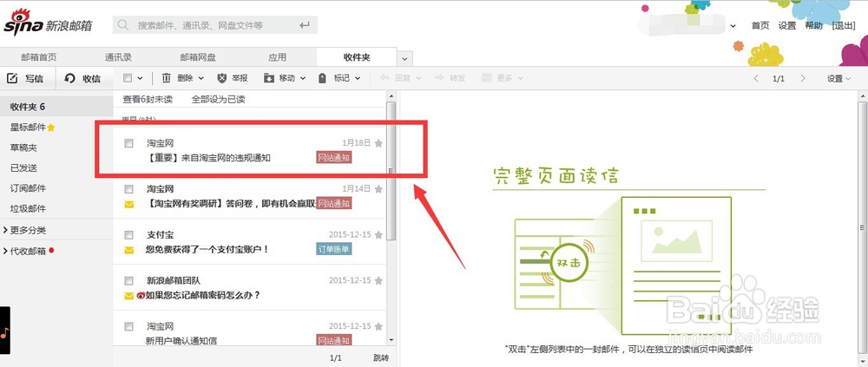Click the music note icon at left edge
868x367 pixels.
[x=4, y=332]
